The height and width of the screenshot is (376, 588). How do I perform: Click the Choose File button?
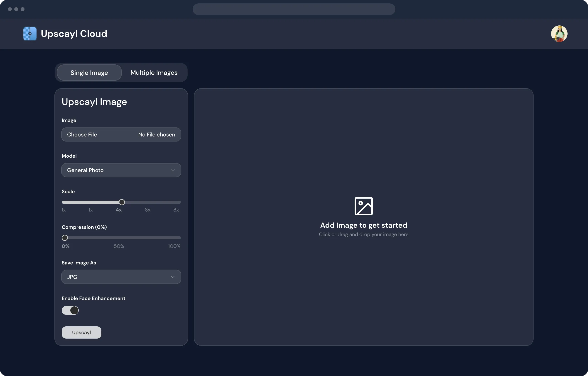[x=82, y=134]
